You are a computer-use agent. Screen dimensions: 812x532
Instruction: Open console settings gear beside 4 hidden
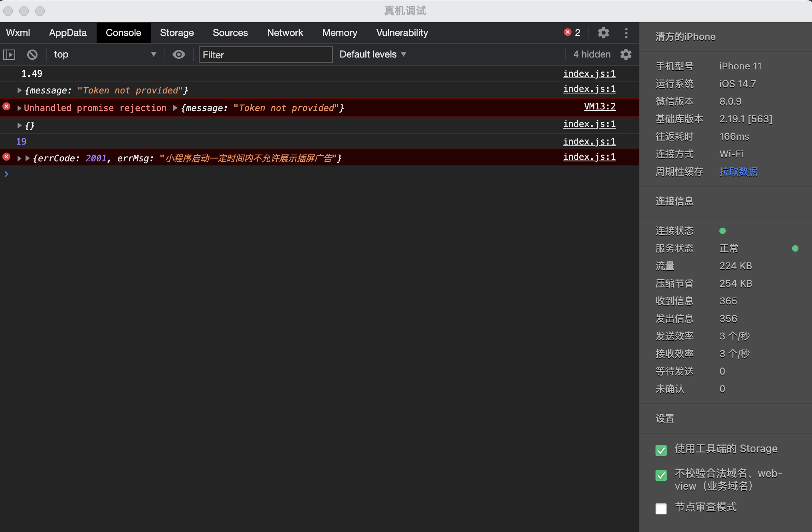coord(626,54)
